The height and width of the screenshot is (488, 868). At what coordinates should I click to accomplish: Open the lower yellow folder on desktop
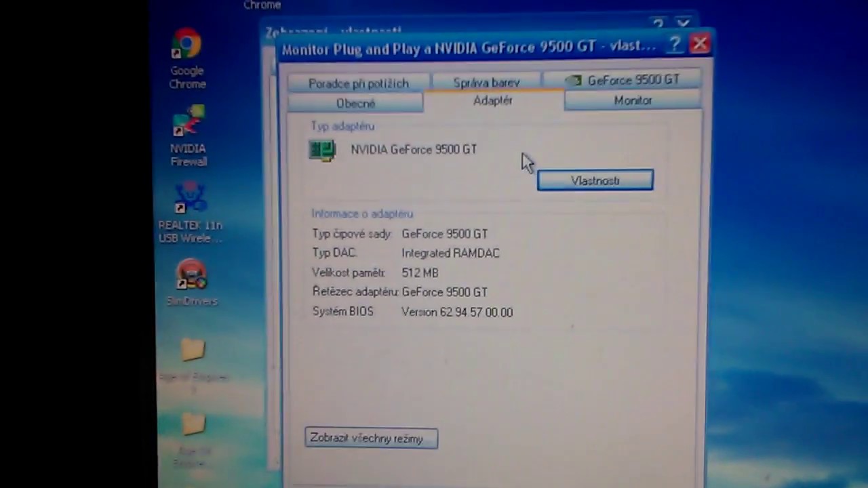(x=193, y=424)
